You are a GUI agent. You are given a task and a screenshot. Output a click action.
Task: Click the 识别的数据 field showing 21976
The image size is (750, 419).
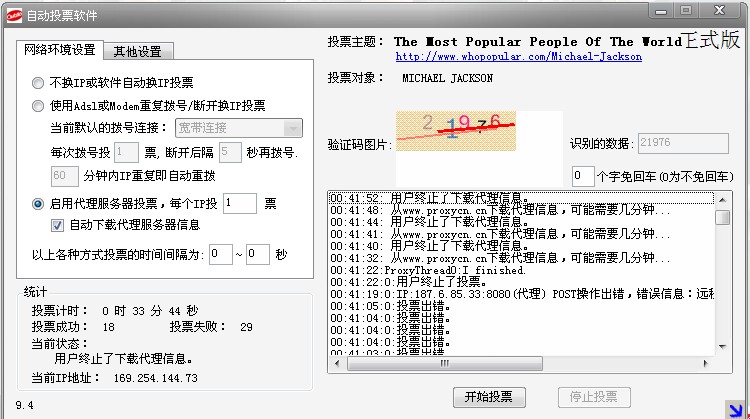(683, 143)
